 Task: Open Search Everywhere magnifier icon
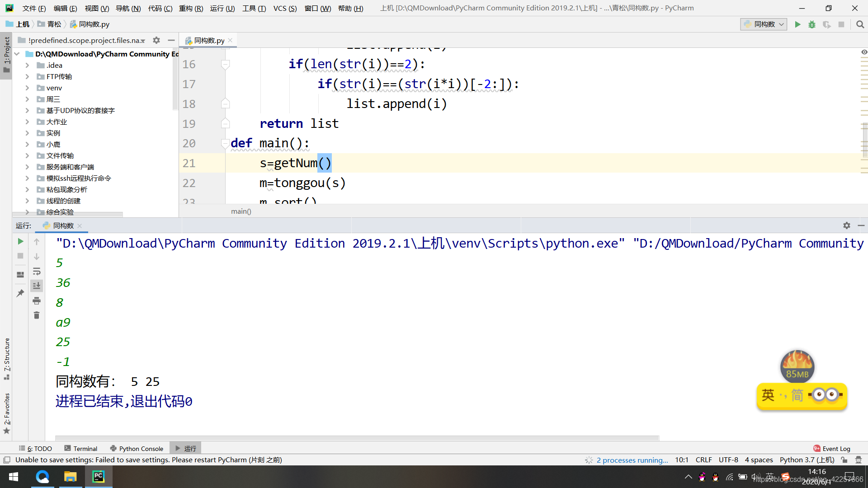pos(860,24)
